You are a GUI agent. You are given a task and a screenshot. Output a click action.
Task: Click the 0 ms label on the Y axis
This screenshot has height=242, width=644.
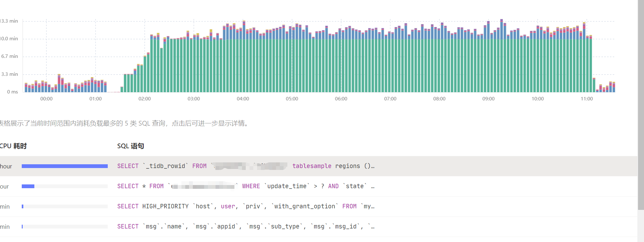pos(13,92)
